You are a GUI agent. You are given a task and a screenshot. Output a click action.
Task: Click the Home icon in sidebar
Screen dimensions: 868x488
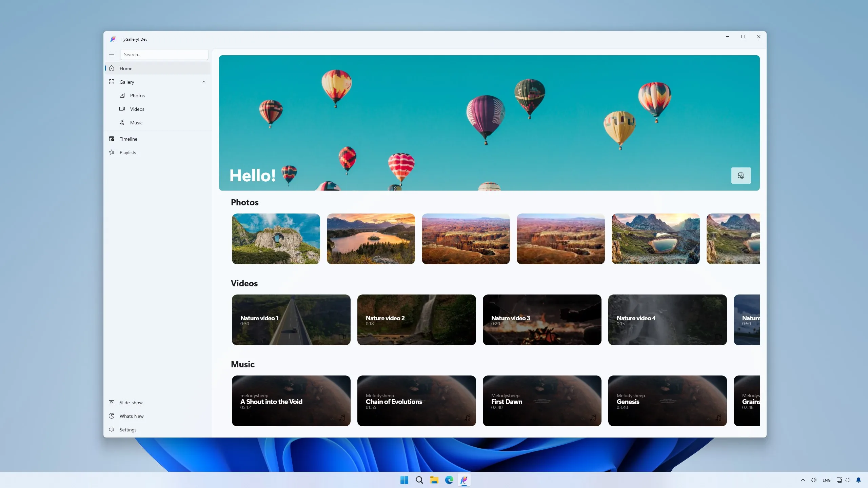click(x=112, y=68)
